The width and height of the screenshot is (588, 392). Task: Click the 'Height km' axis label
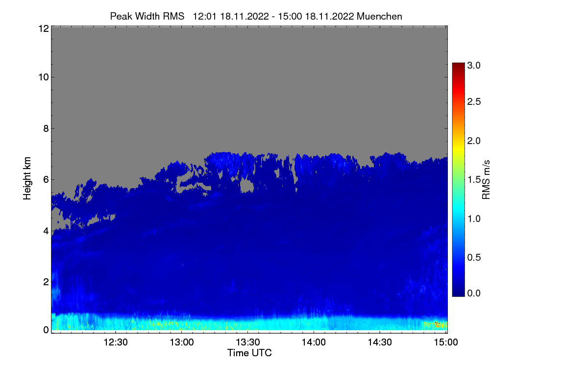[x=27, y=179]
